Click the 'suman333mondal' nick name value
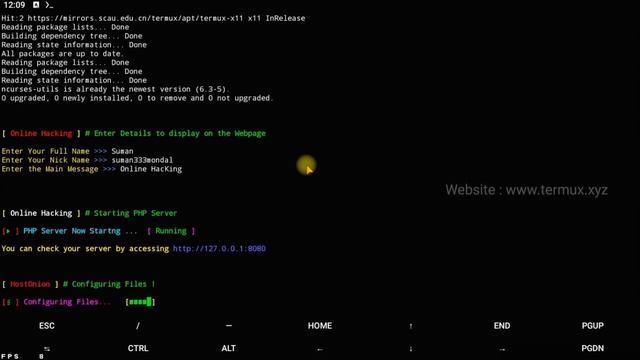 (x=142, y=160)
